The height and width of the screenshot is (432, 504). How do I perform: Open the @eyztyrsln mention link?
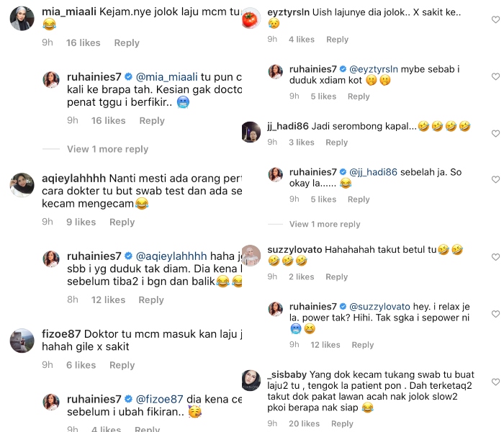tap(374, 69)
